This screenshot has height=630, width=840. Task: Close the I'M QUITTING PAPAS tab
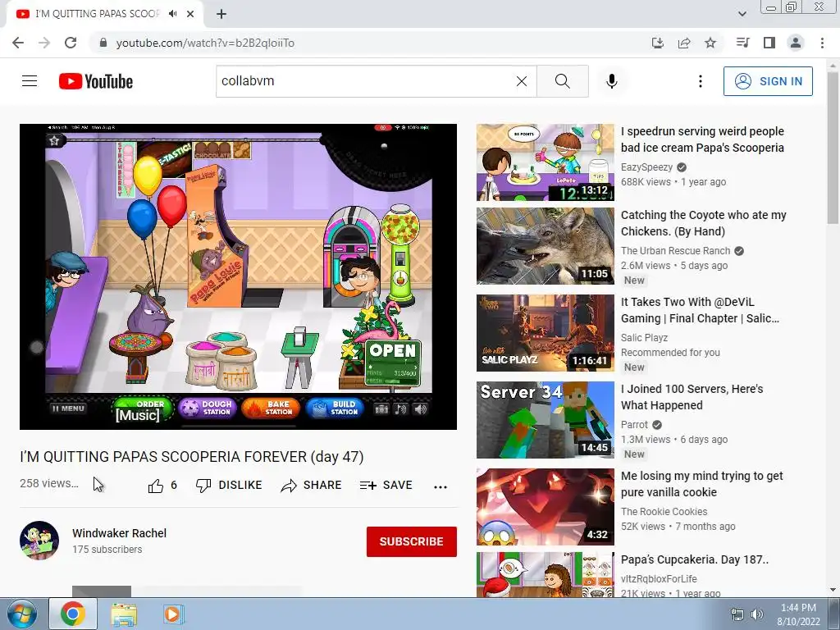click(x=190, y=14)
